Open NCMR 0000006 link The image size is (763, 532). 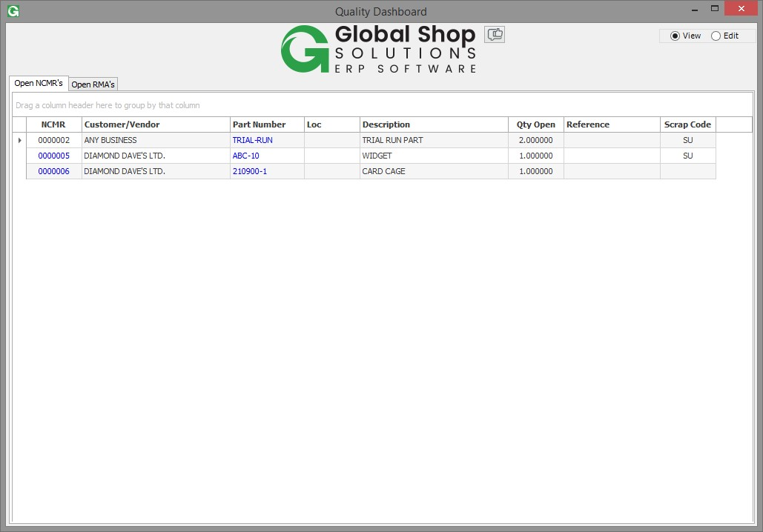pos(54,171)
